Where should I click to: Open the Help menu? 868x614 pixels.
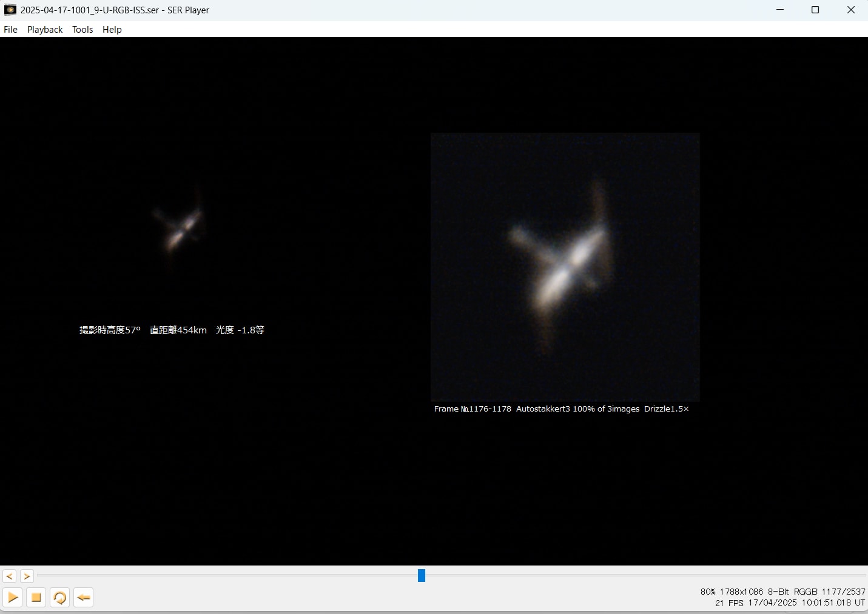coord(112,29)
